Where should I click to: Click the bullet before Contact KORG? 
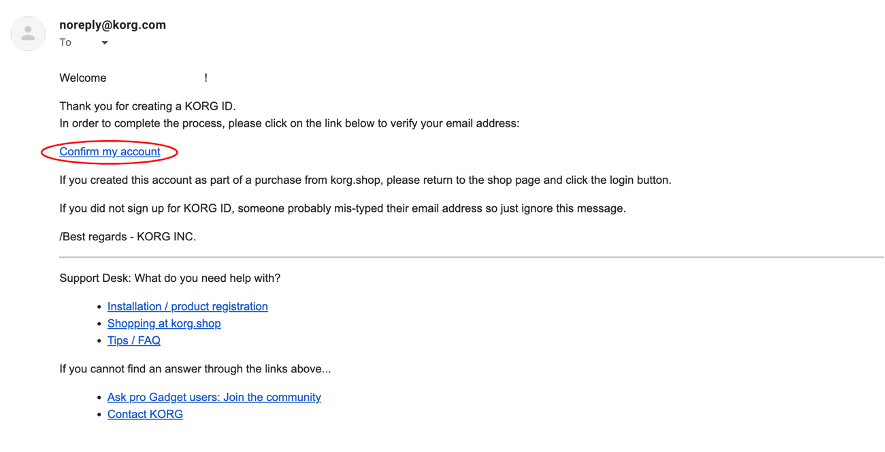point(100,415)
